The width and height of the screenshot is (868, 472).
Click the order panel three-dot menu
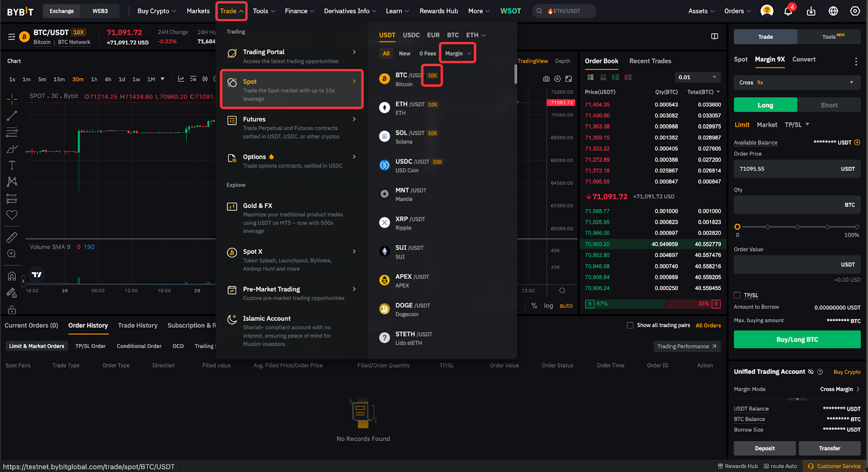[x=856, y=61]
